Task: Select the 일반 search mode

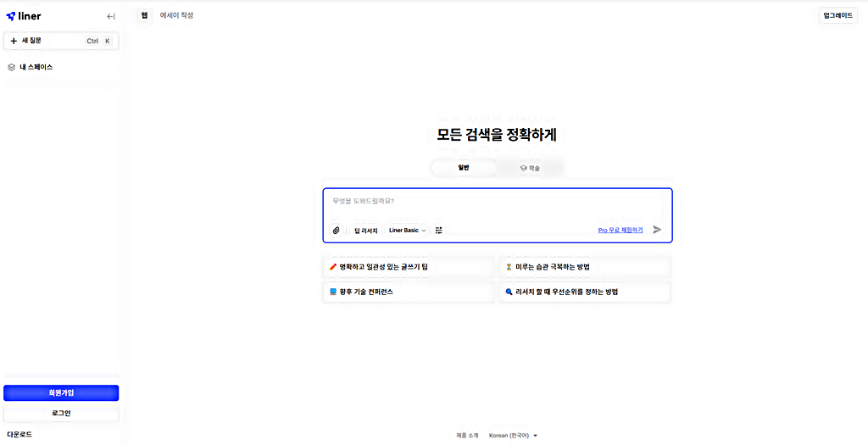Action: (x=464, y=168)
